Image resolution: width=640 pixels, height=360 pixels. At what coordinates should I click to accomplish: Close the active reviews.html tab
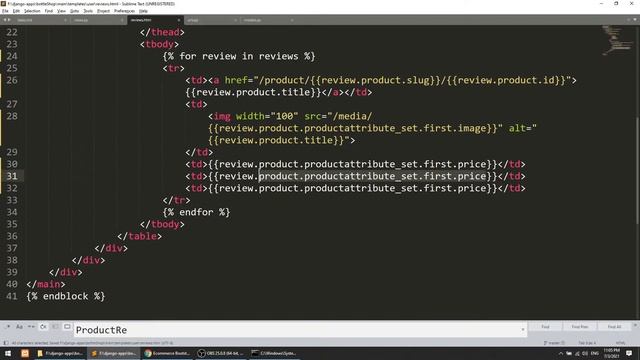pos(178,20)
